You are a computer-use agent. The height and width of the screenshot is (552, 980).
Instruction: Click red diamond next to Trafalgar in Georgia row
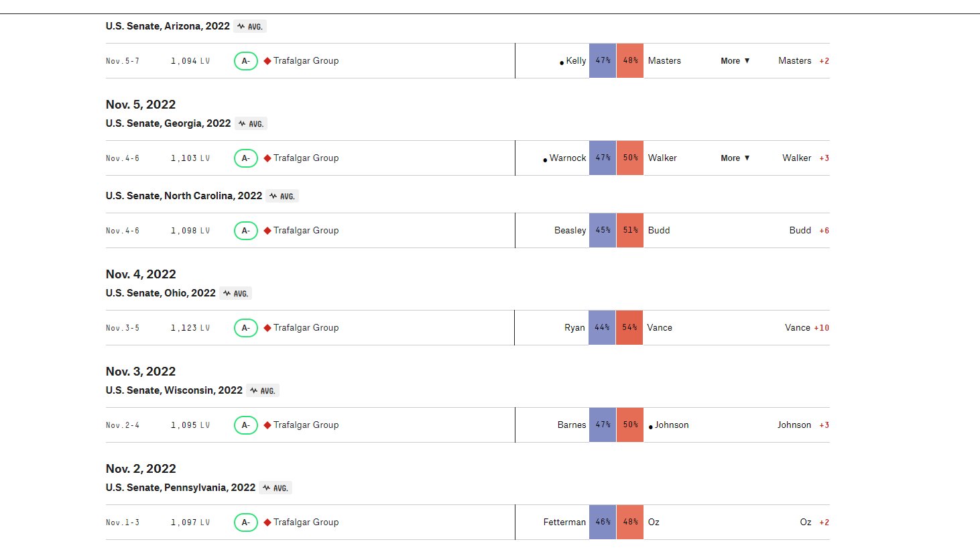click(267, 158)
